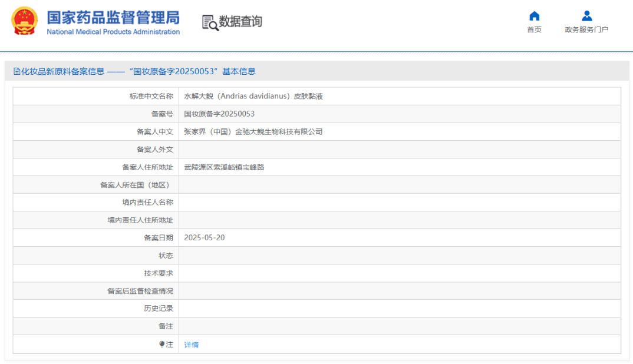
Task: Click the lightbulb icon beside 注
Action: click(162, 344)
